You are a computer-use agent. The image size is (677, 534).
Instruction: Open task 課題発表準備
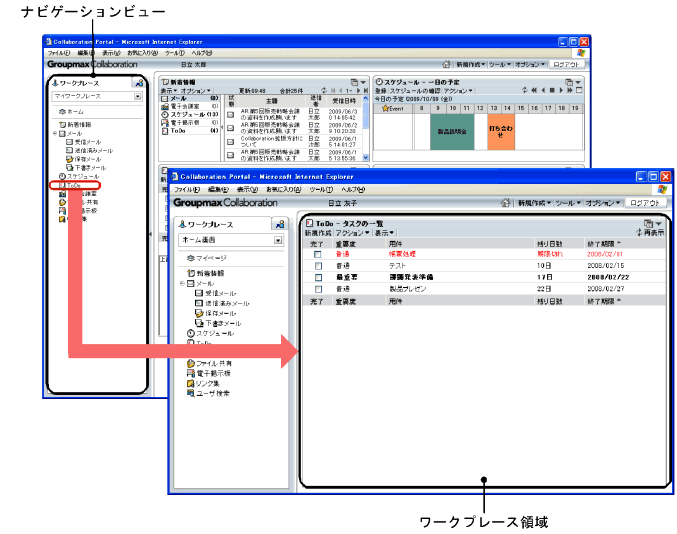tap(411, 277)
